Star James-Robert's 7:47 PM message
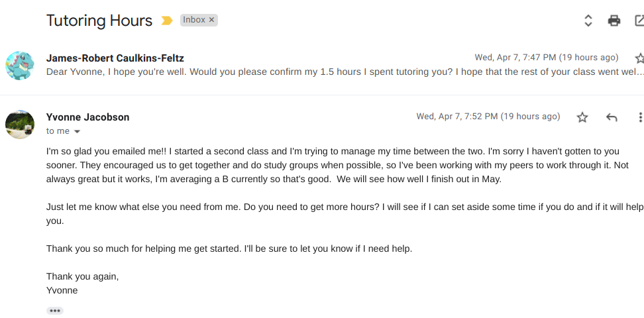Viewport: 644px width, 318px height. coord(639,58)
